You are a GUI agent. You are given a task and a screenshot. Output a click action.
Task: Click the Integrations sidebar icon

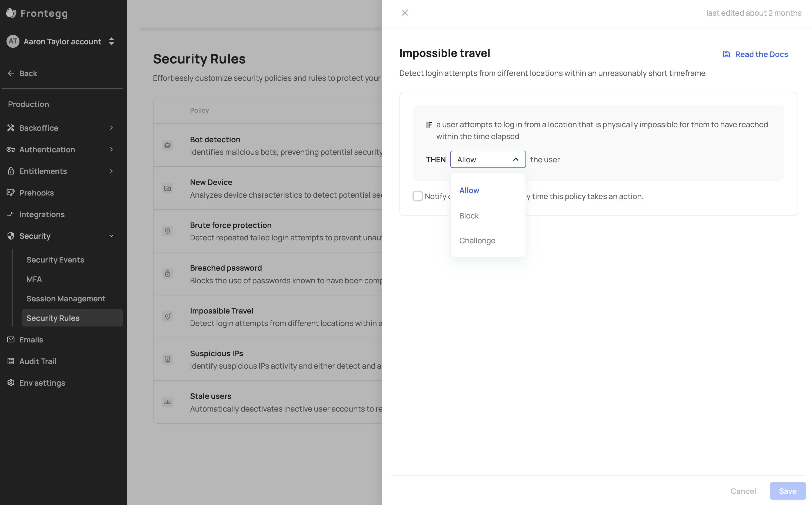[x=11, y=214]
